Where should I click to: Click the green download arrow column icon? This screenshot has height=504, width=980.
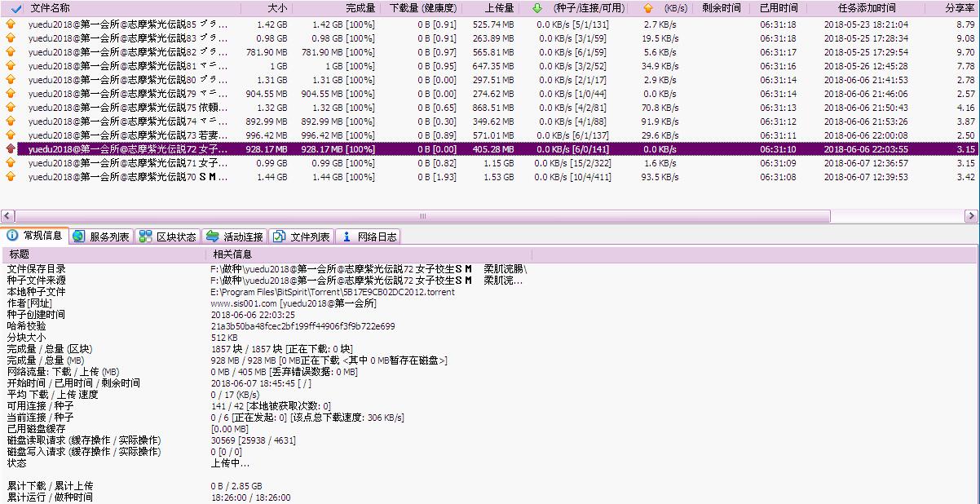[x=536, y=8]
